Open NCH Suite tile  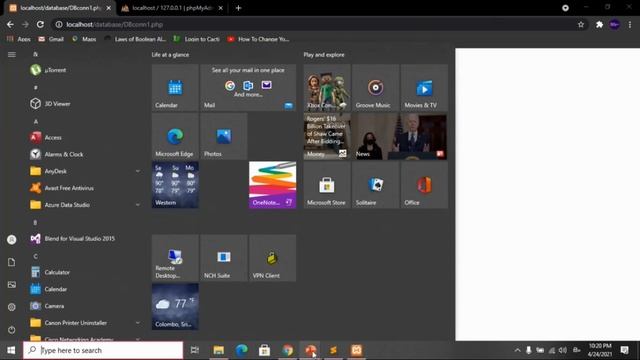(x=224, y=258)
